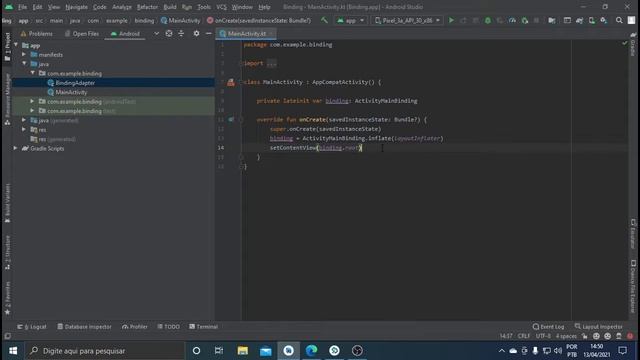
Task: Expand the manifests folder
Action: [x=24, y=54]
